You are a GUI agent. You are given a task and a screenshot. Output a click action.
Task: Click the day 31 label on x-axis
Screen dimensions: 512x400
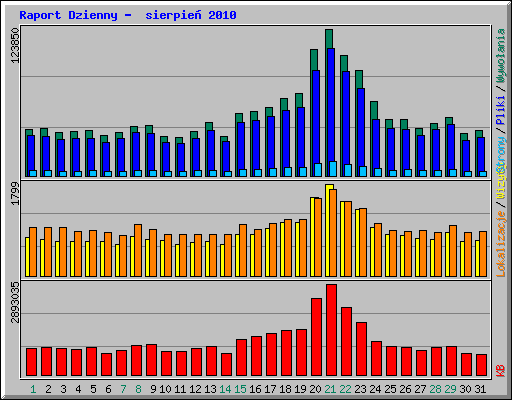tap(480, 389)
